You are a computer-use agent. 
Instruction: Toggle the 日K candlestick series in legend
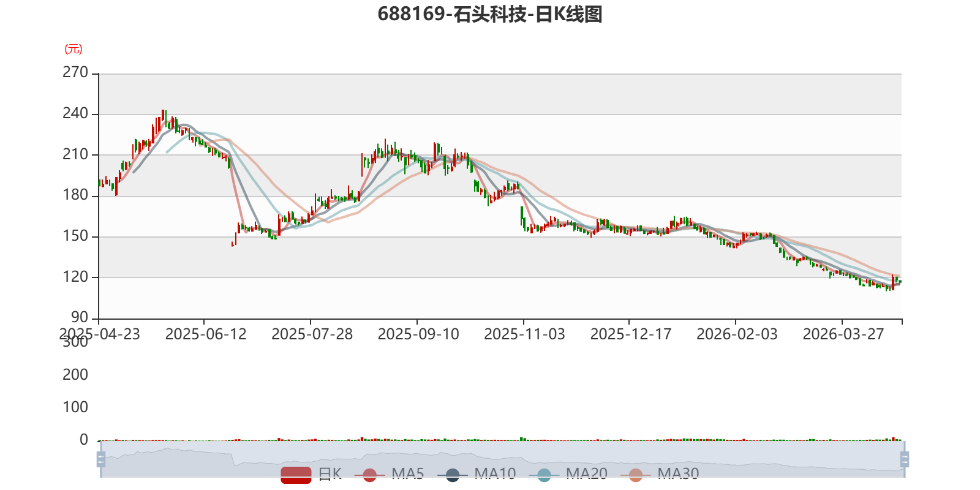click(x=311, y=474)
